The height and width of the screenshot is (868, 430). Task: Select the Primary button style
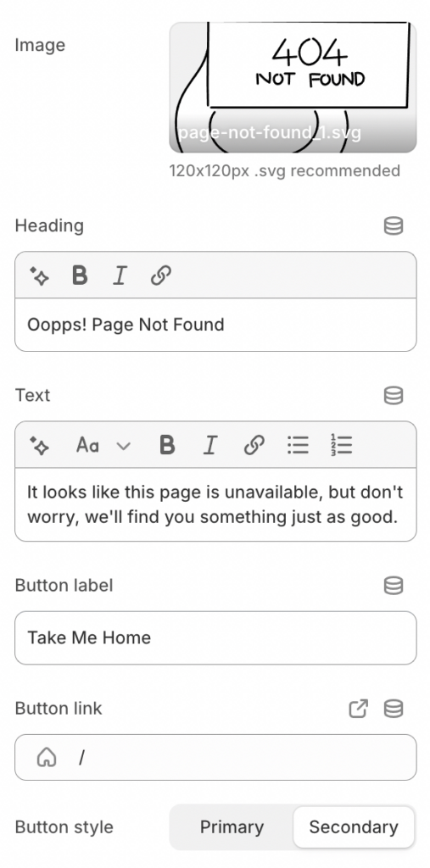pyautogui.click(x=232, y=827)
